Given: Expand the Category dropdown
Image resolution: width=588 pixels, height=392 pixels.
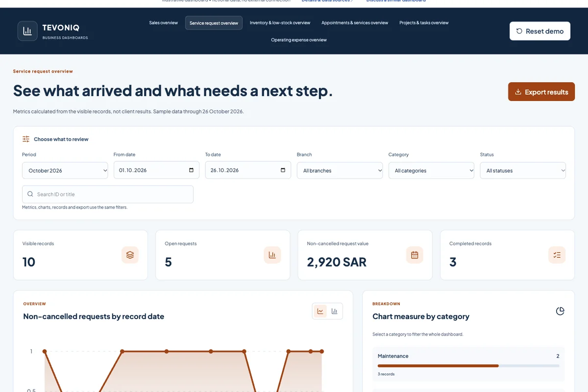Looking at the screenshot, I should (x=431, y=171).
